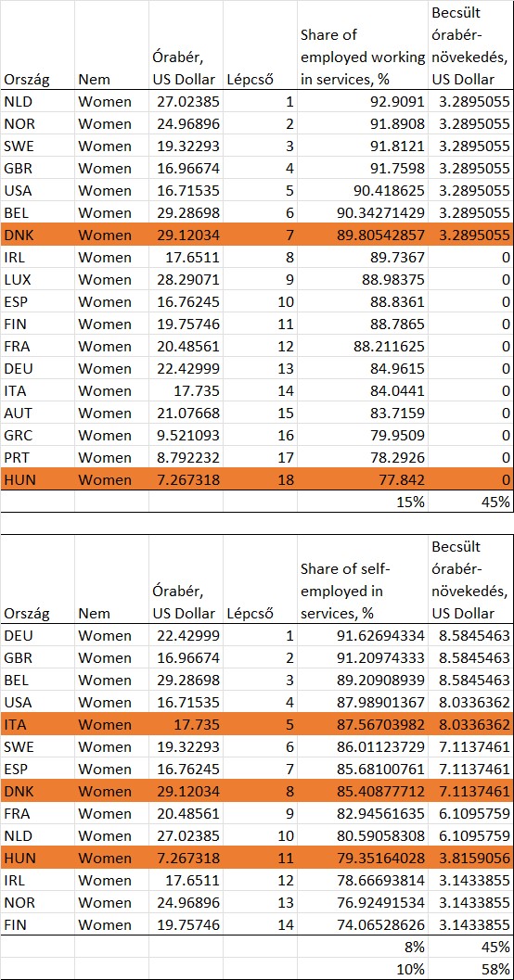Click the 3.8159056 wage increase cell
514x980 pixels.
pos(470,859)
